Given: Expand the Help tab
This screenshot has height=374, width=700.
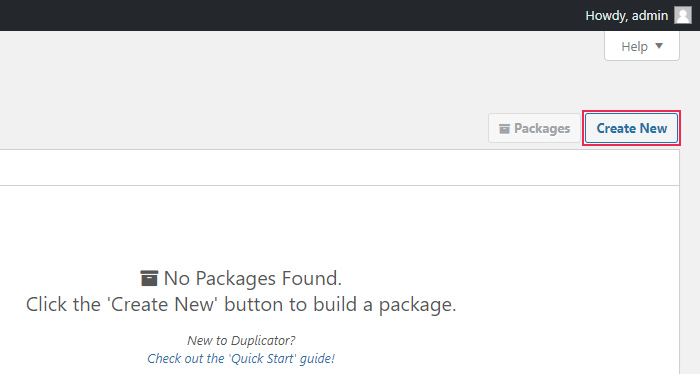Looking at the screenshot, I should (x=642, y=46).
